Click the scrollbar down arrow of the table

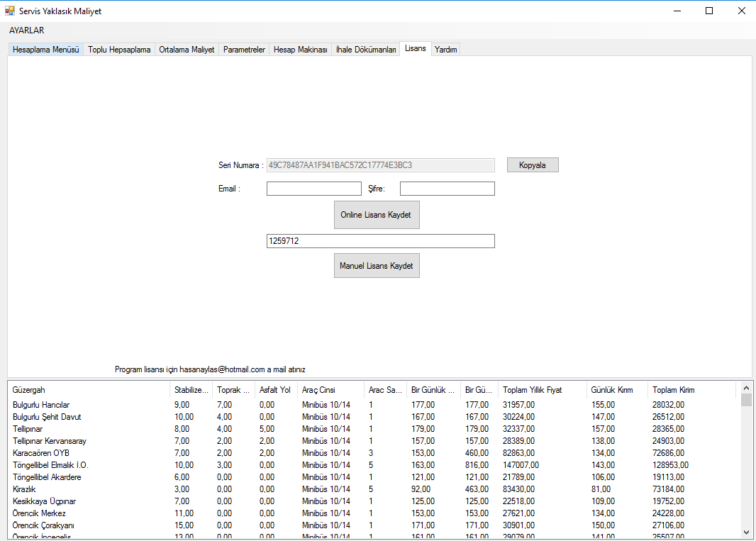pyautogui.click(x=746, y=532)
